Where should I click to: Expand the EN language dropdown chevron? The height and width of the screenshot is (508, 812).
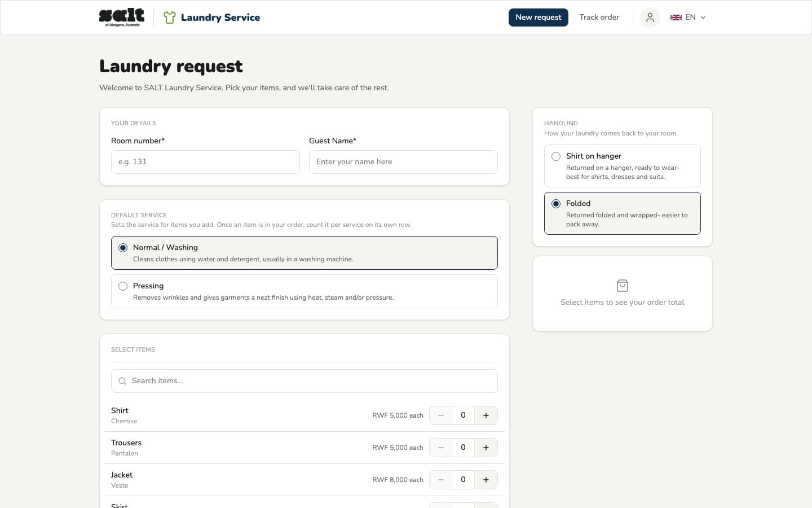click(x=703, y=17)
